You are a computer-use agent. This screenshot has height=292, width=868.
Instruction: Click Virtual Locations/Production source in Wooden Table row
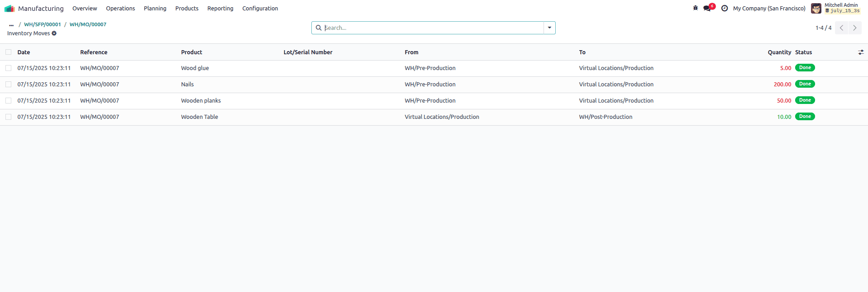pyautogui.click(x=442, y=117)
